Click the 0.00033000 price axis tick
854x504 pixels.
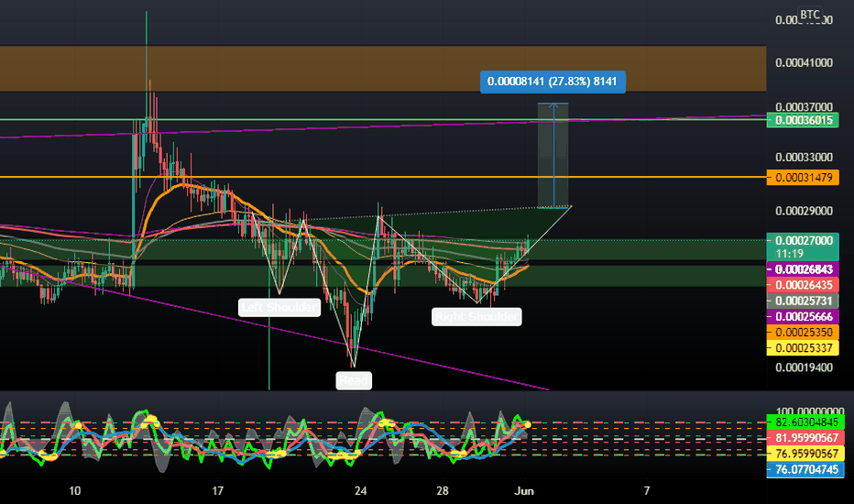point(804,157)
